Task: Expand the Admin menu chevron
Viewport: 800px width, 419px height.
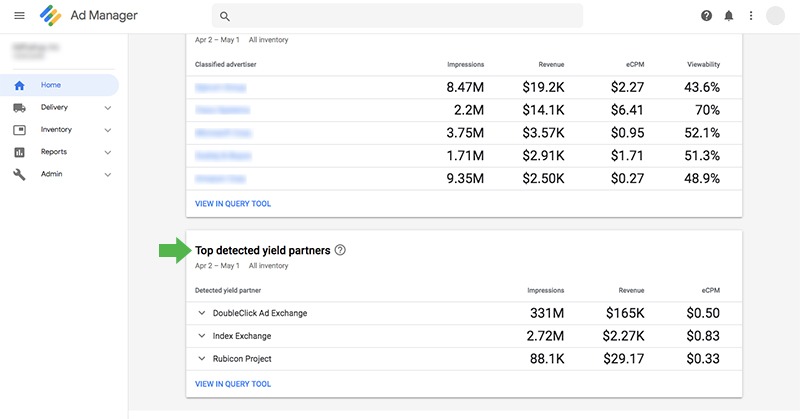Action: pos(108,174)
